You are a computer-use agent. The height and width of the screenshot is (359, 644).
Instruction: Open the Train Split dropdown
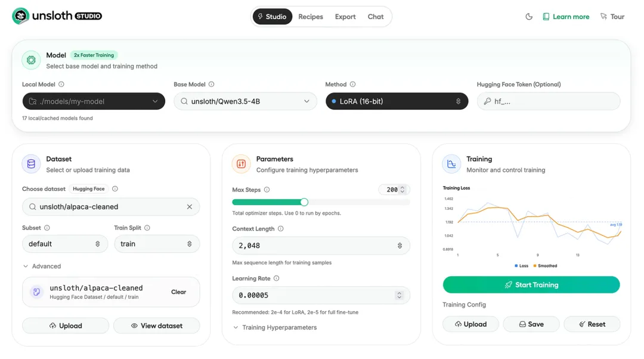[157, 244]
